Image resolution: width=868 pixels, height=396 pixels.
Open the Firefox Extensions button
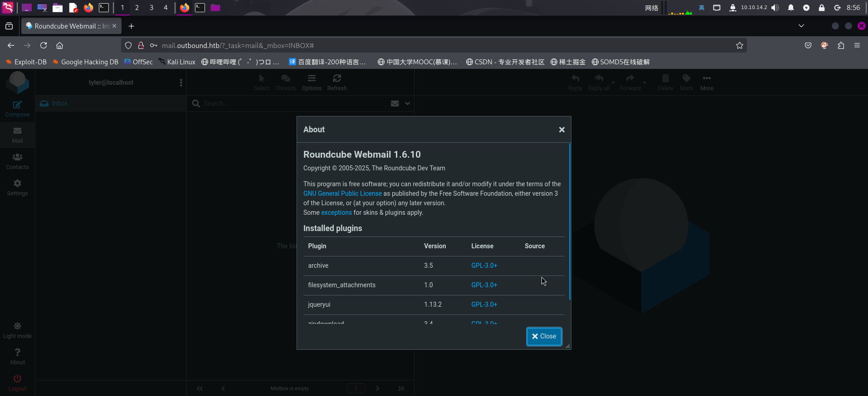[x=841, y=45]
